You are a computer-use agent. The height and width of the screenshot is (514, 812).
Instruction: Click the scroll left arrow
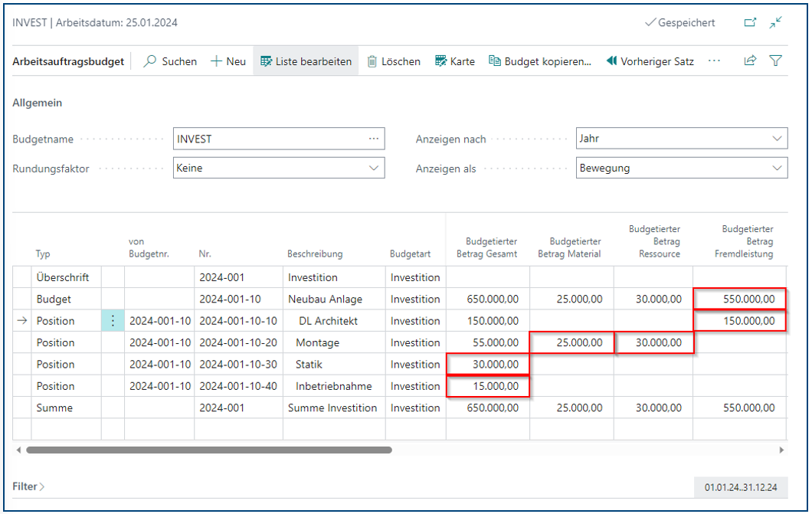18,450
